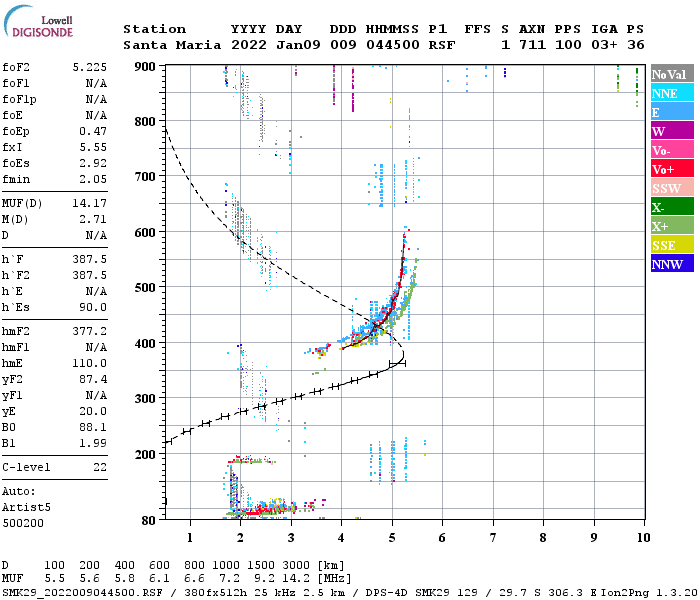Image resolution: width=700 pixels, height=600 pixels.
Task: Click the 10 MHz x-axis label
Action: click(x=643, y=538)
